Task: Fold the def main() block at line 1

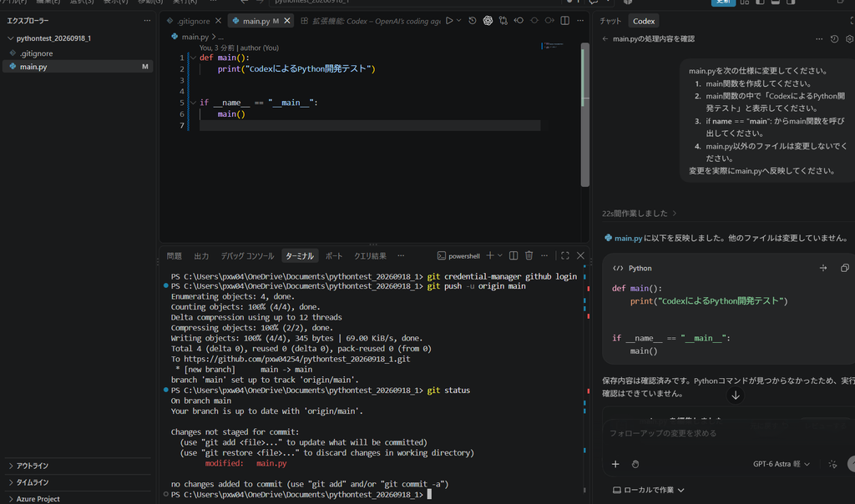Action: point(193,58)
